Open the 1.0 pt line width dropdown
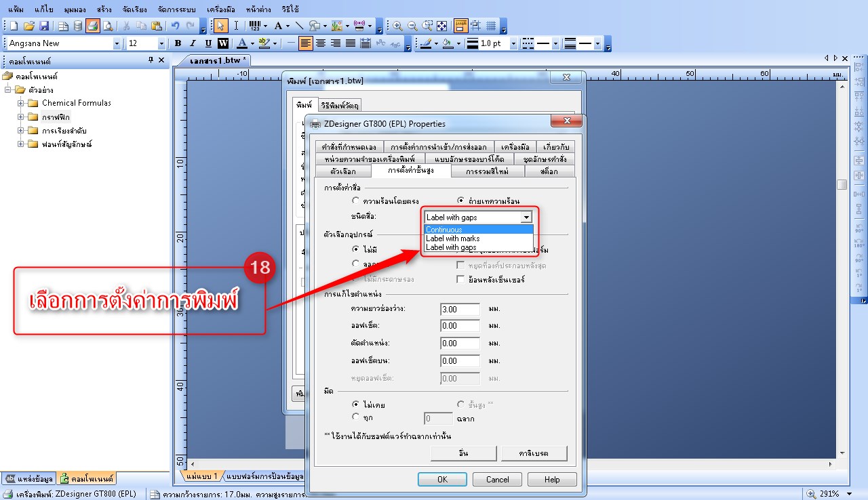The height and width of the screenshot is (500, 868). pos(513,43)
